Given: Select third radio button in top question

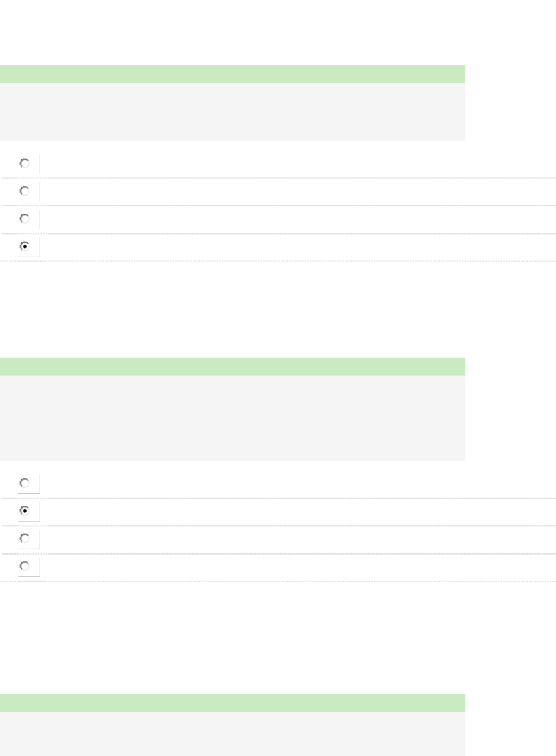Looking at the screenshot, I should [x=24, y=219].
